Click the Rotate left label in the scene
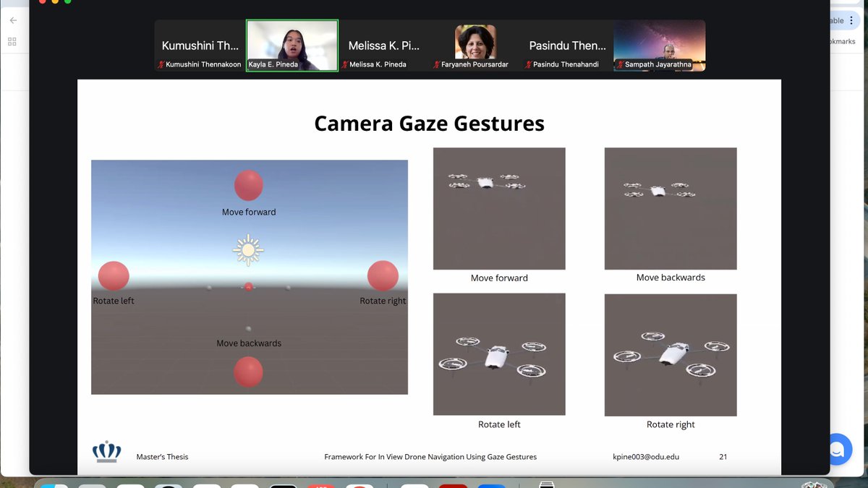This screenshot has width=868, height=488. point(114,301)
